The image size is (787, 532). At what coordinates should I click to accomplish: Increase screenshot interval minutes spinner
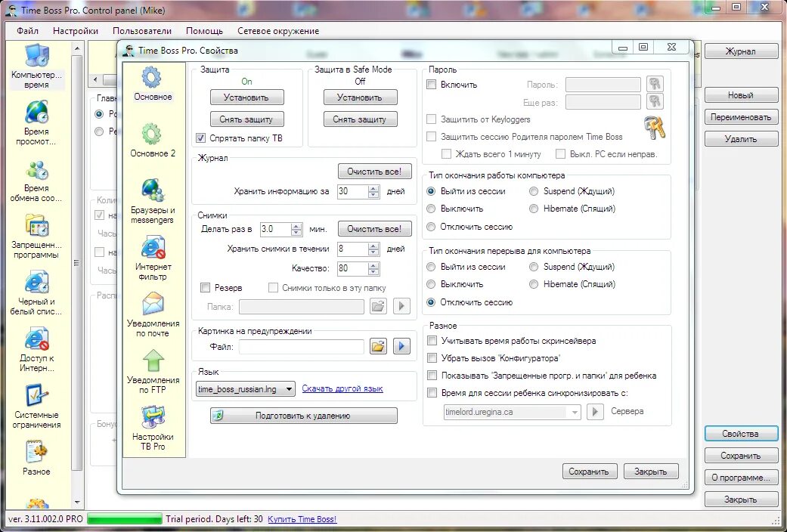click(x=296, y=226)
